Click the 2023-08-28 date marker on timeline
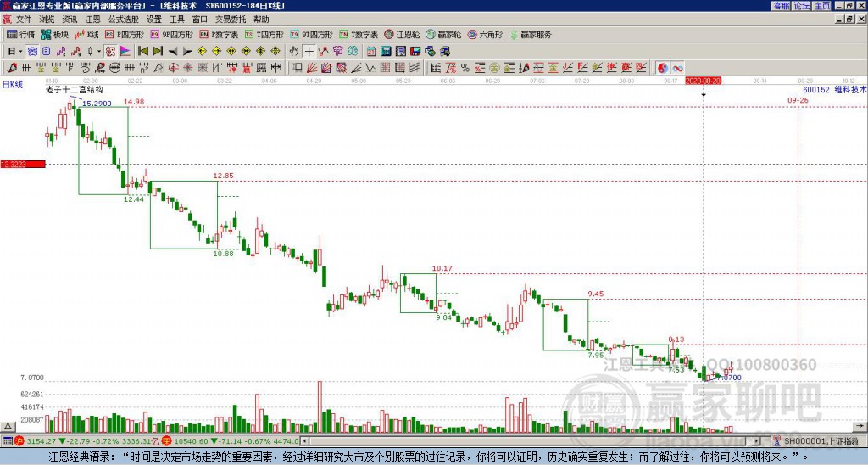 [x=703, y=81]
